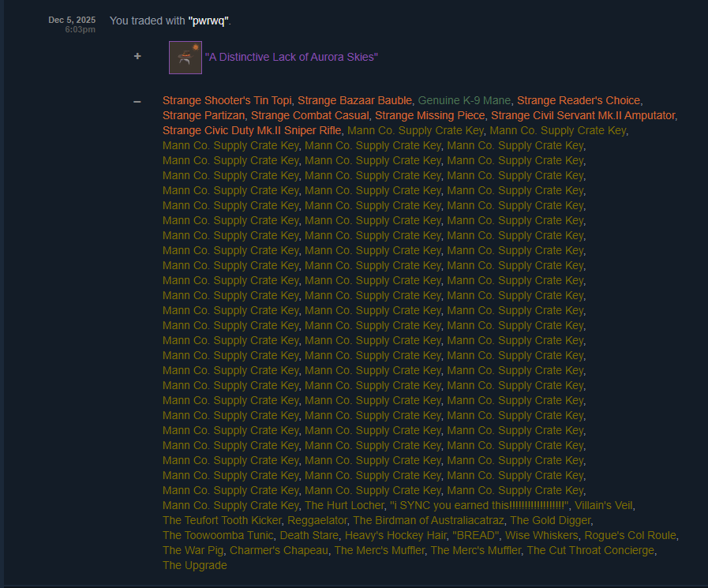Viewport: 708px width, 588px height.
Task: Click the minus icon for given items
Action: [137, 102]
